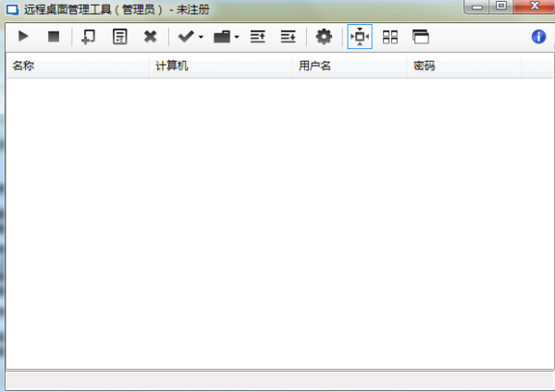
Task: Click the folder icon in the toolbar
Action: pos(222,37)
